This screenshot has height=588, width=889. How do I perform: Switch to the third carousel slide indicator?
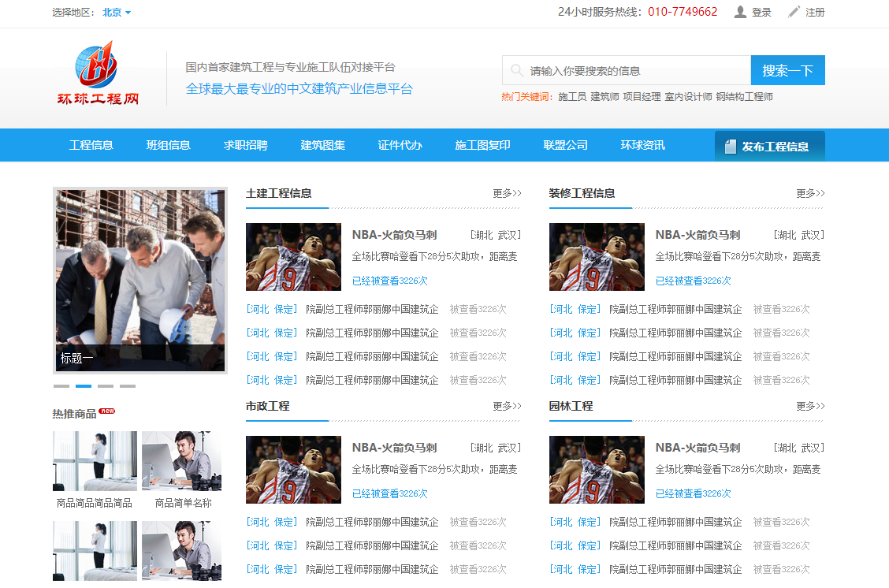click(106, 386)
